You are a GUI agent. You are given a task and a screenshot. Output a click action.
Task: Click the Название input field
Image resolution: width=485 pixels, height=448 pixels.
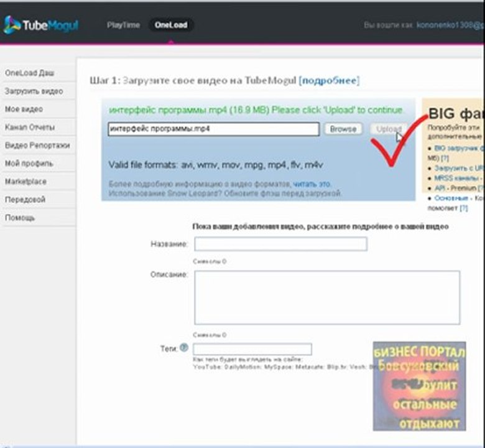tap(280, 244)
